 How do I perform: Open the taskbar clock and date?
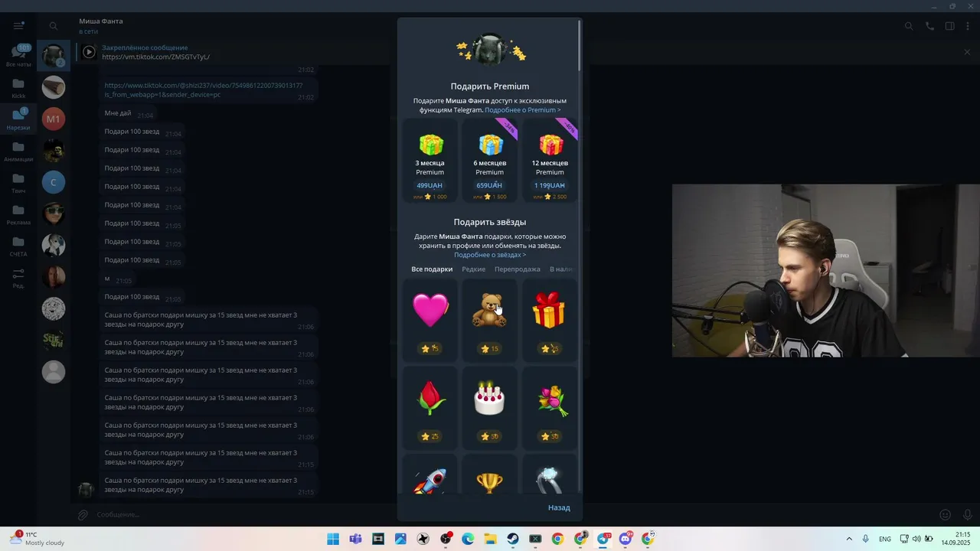pos(956,539)
